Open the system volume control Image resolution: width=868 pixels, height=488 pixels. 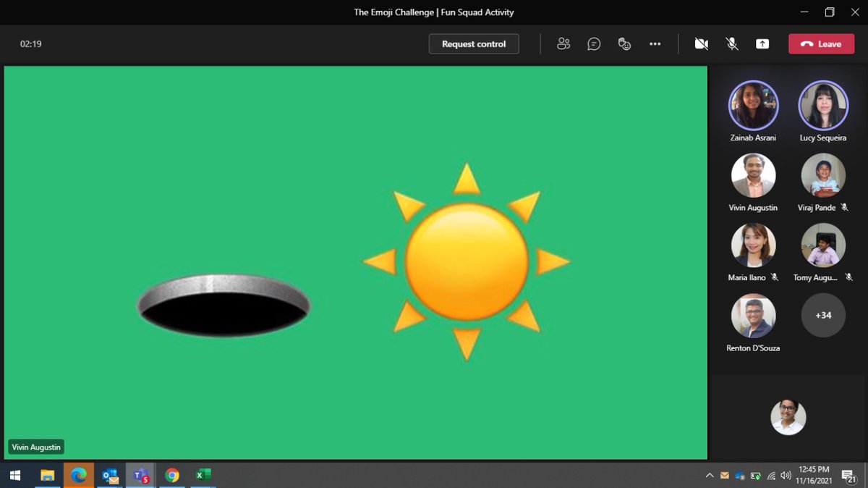(x=786, y=476)
